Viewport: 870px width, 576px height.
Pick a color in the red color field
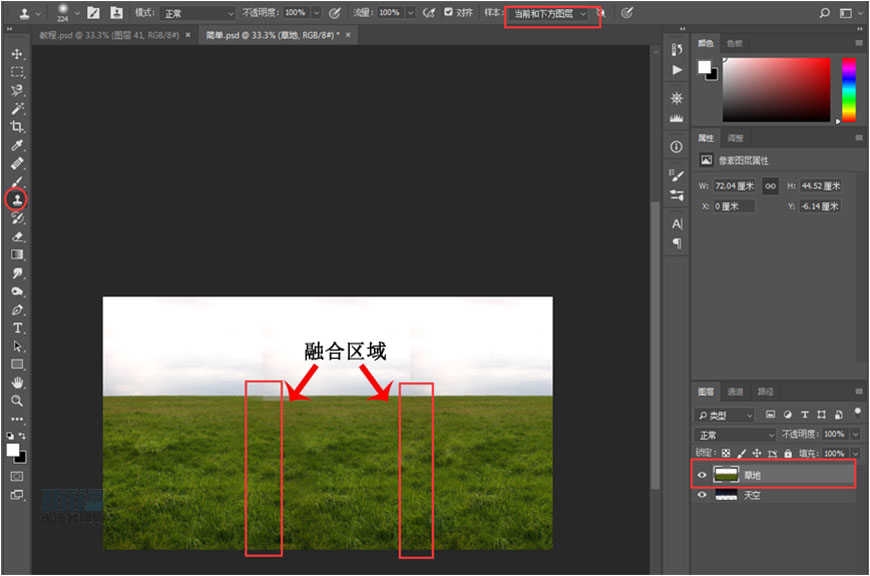click(x=776, y=89)
